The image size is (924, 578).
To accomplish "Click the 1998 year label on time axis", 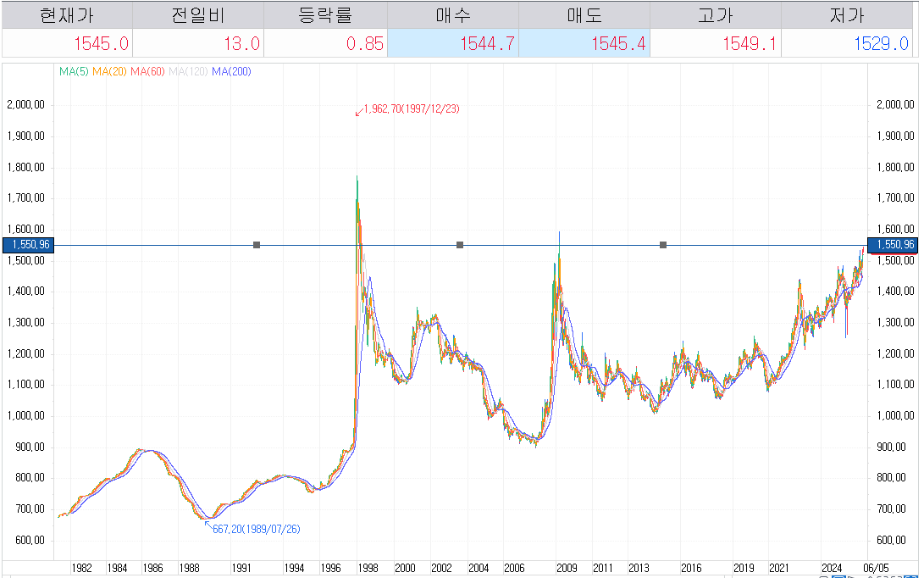I will pos(368,568).
